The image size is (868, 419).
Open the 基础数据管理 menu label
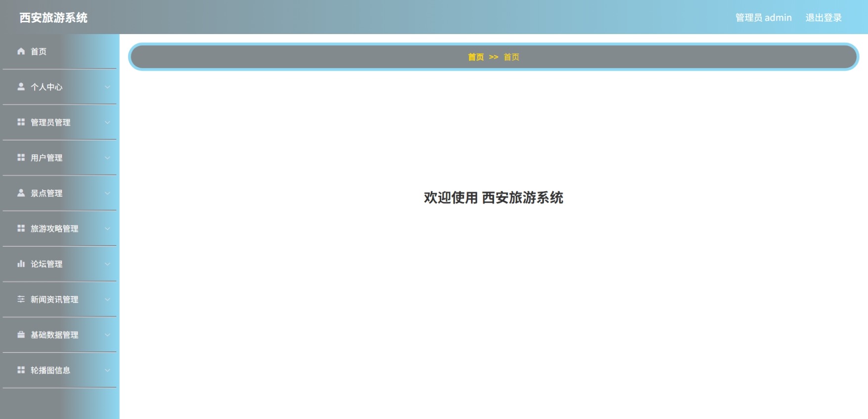tap(54, 335)
